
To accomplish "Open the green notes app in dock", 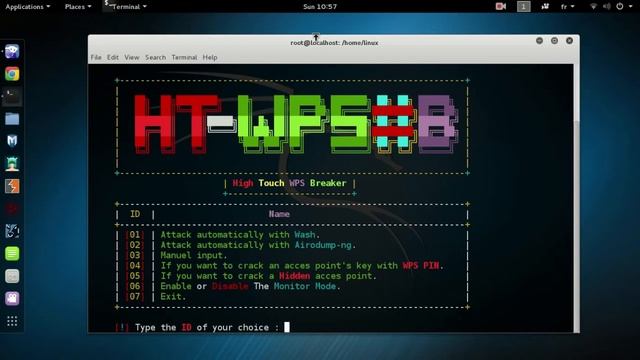I will [x=12, y=253].
